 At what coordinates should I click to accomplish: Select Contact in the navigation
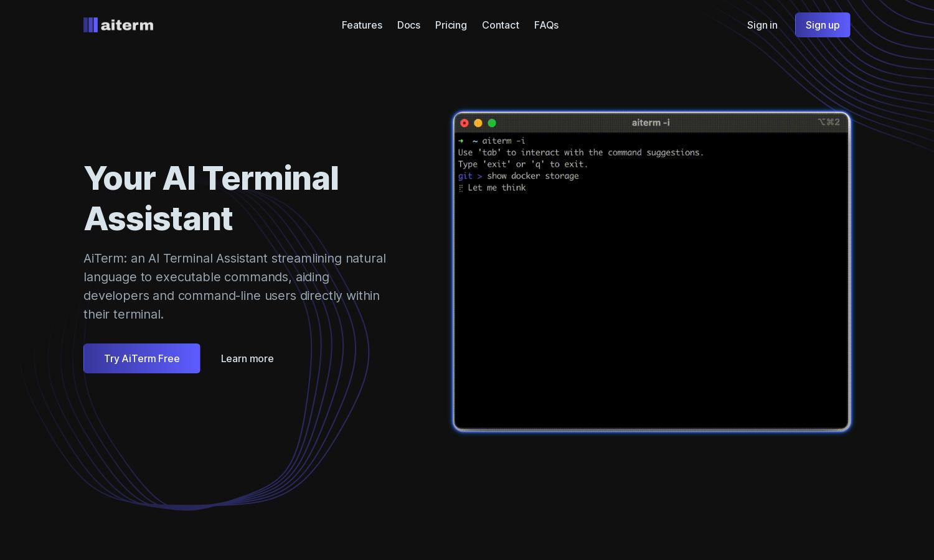pos(501,25)
